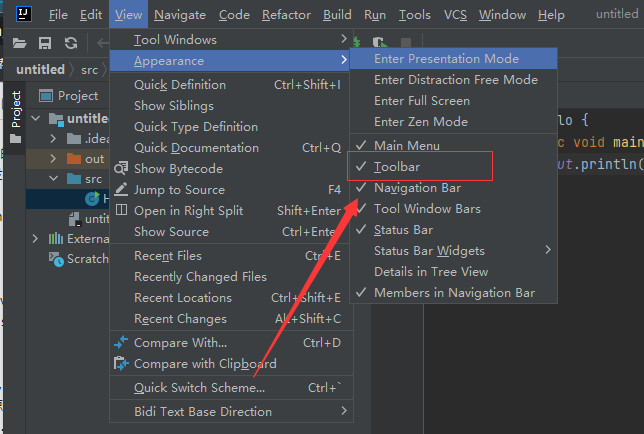Image resolution: width=644 pixels, height=434 pixels.
Task: Select the orange out folder icon
Action: point(74,158)
